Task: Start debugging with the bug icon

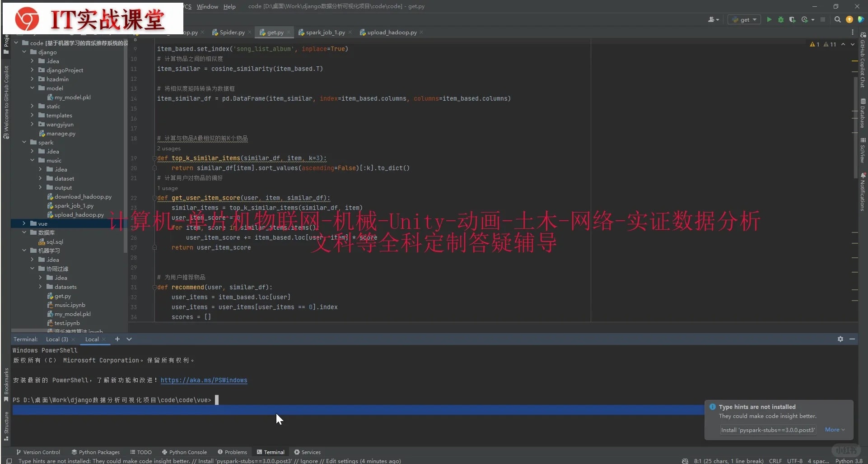Action: pos(781,19)
